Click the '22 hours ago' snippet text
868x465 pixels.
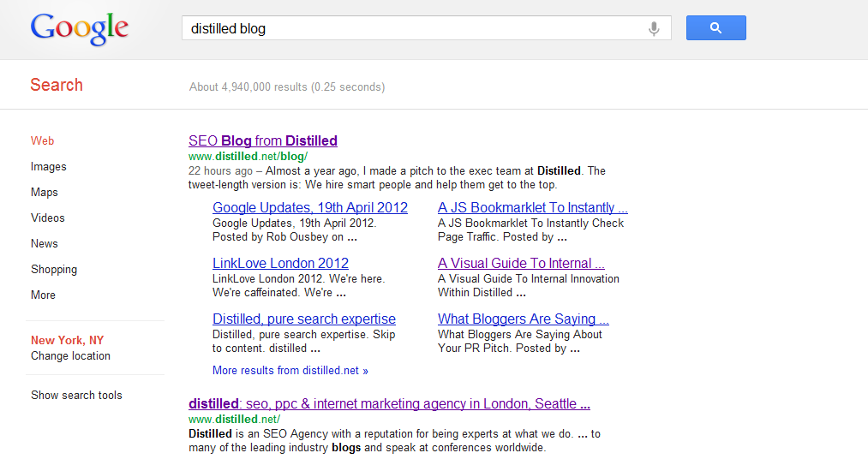click(x=220, y=171)
